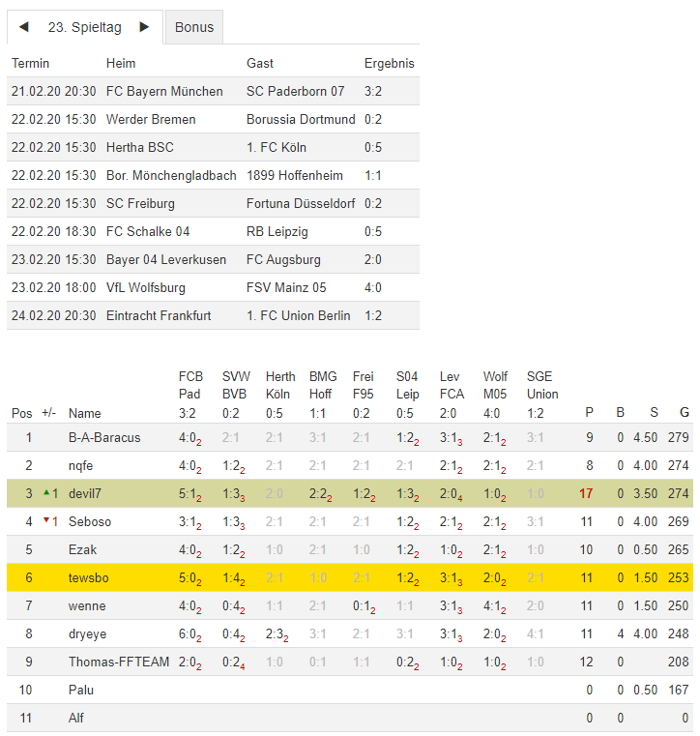Open the Bonus tab

[194, 27]
